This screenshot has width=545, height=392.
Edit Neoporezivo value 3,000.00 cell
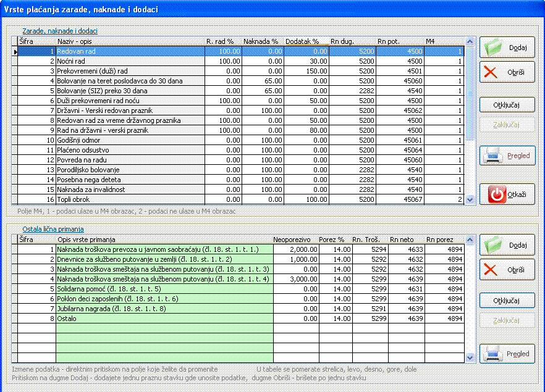pyautogui.click(x=296, y=279)
